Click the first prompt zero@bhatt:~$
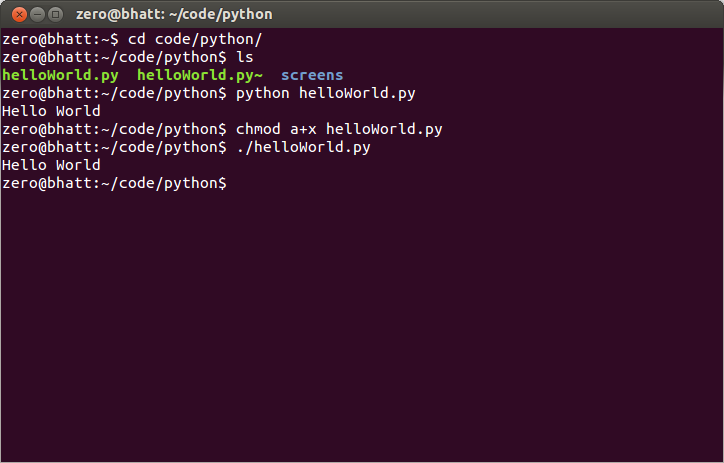Image resolution: width=724 pixels, height=463 pixels. point(60,39)
